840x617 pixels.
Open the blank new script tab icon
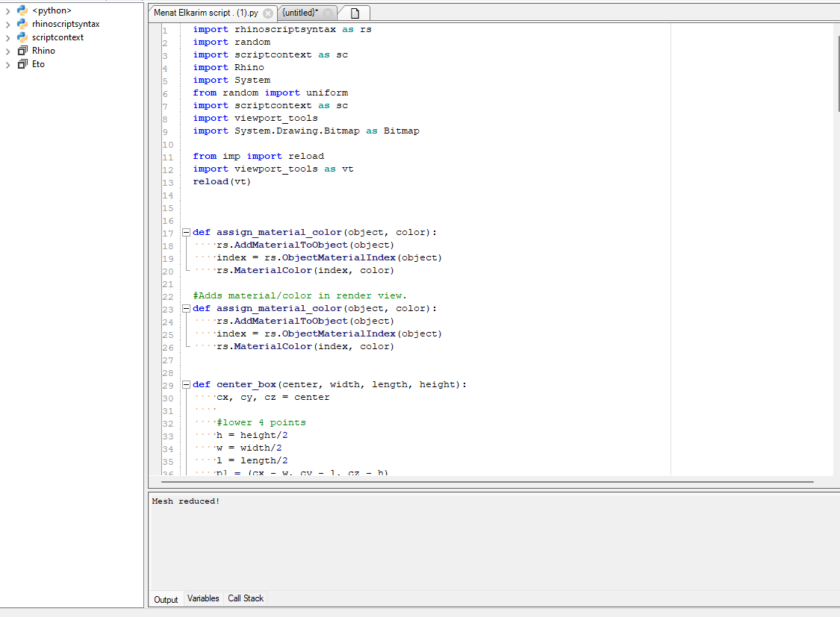pos(354,13)
